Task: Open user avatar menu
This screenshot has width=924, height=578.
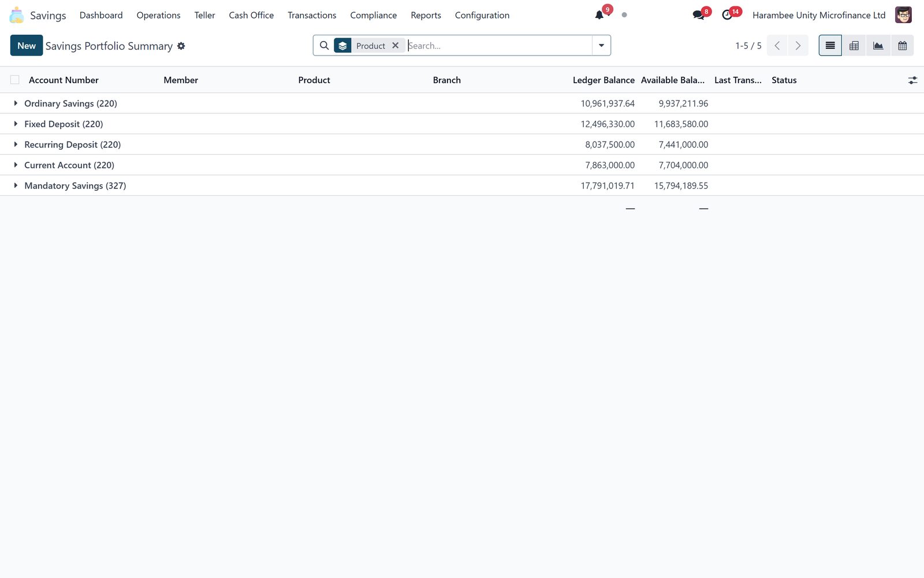Action: pos(903,15)
